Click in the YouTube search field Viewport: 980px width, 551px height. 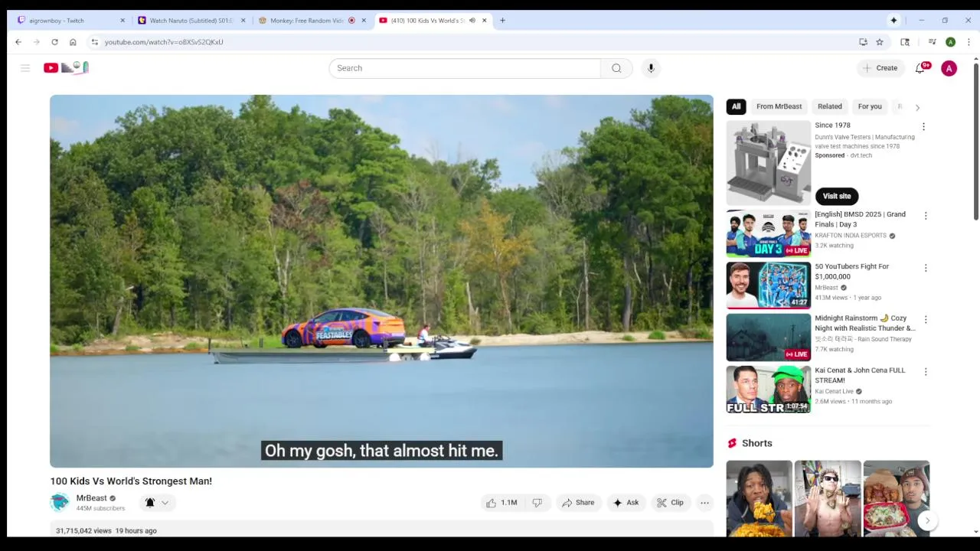click(465, 68)
